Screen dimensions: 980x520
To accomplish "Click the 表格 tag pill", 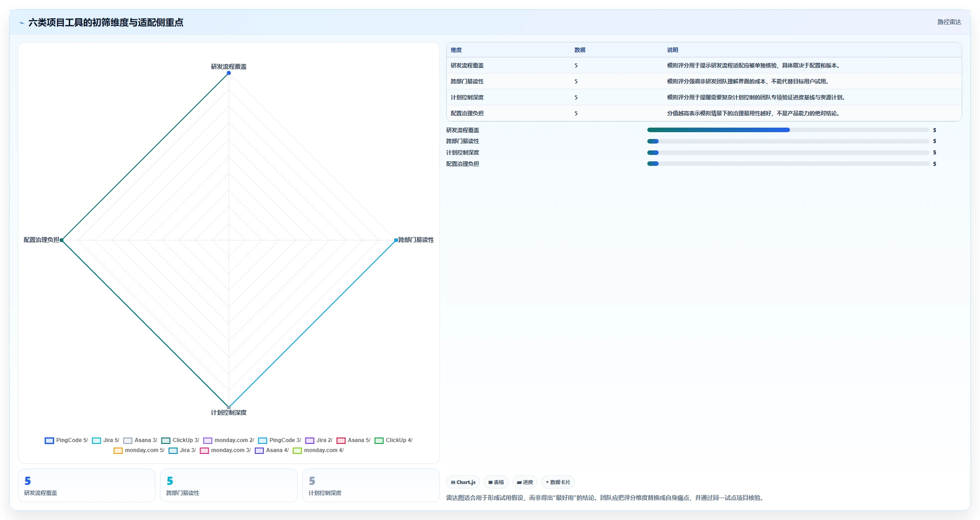I will pyautogui.click(x=496, y=482).
